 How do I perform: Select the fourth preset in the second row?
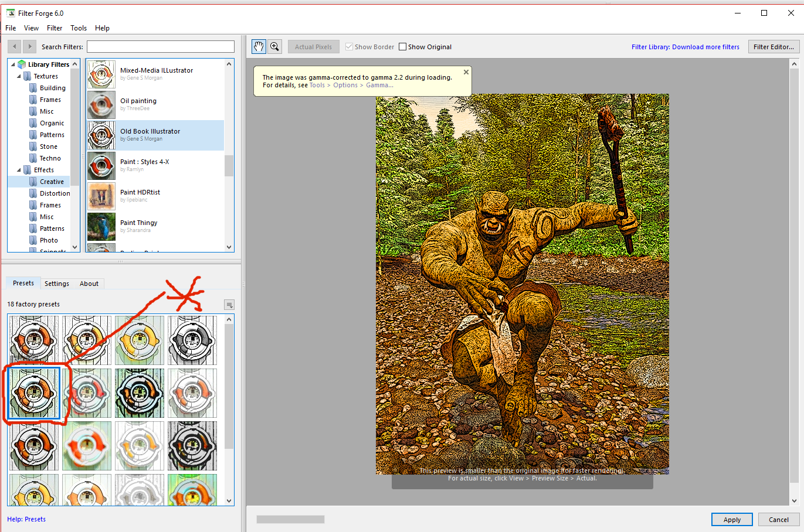click(192, 393)
